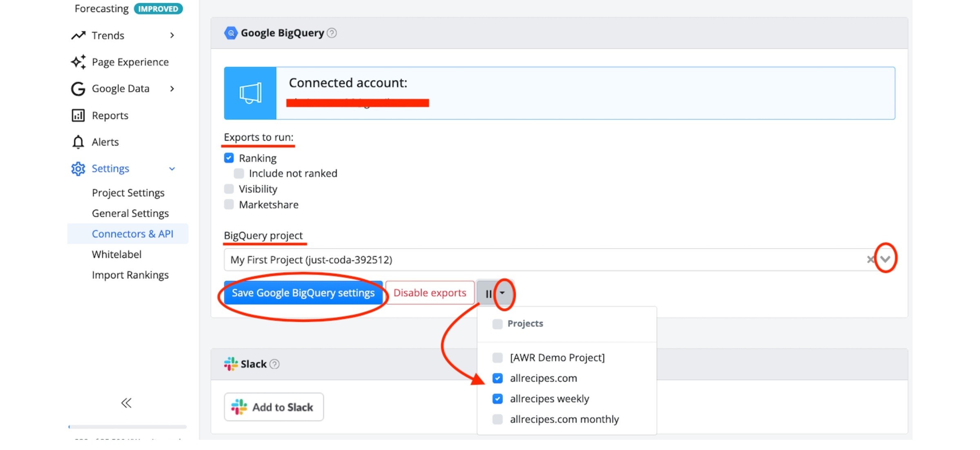
Task: Click the Trends chart icon
Action: click(78, 36)
